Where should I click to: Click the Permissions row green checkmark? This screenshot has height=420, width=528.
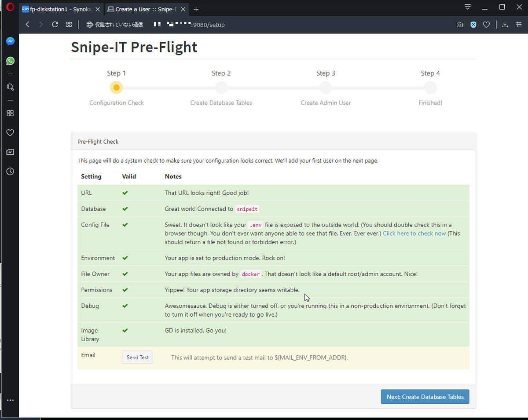click(x=125, y=290)
